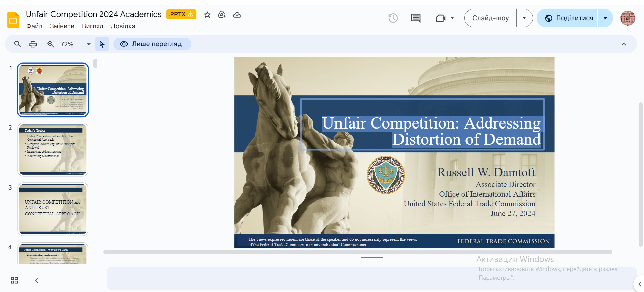Screen dimensions: 644x292
Task: Expand the Поділитися options arrow
Action: tap(605, 18)
